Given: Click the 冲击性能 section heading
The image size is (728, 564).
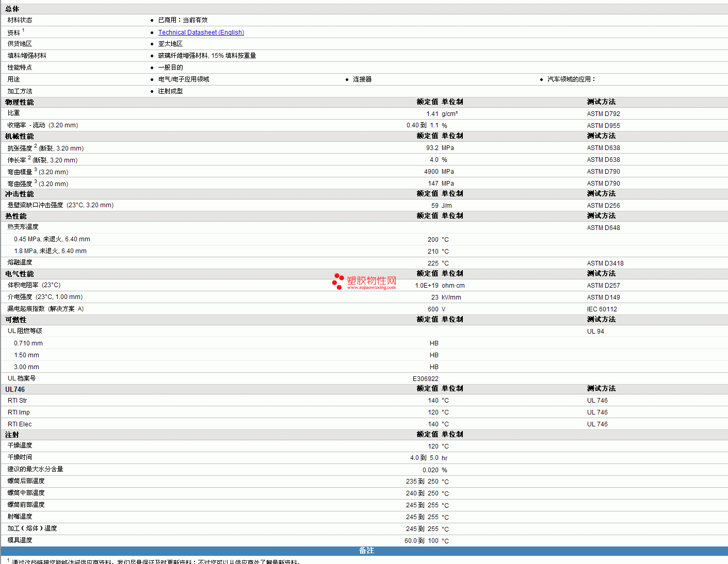Looking at the screenshot, I should [x=20, y=194].
